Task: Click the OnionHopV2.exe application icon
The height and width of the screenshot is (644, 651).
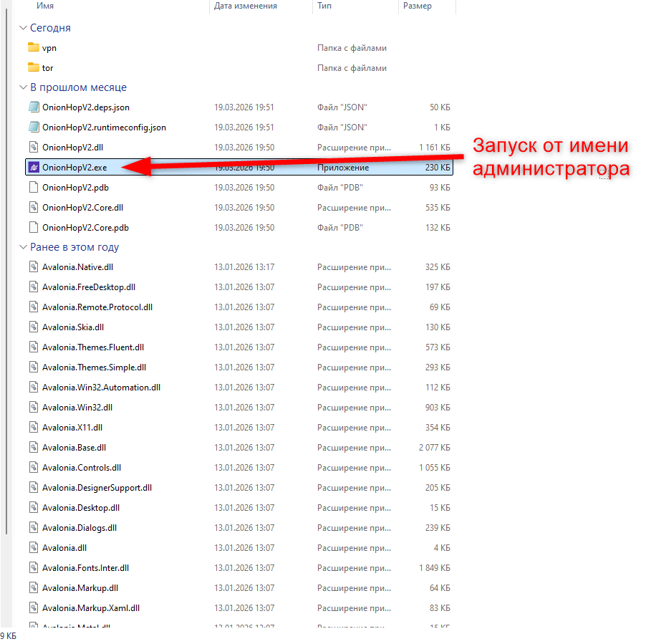Action: (34, 168)
